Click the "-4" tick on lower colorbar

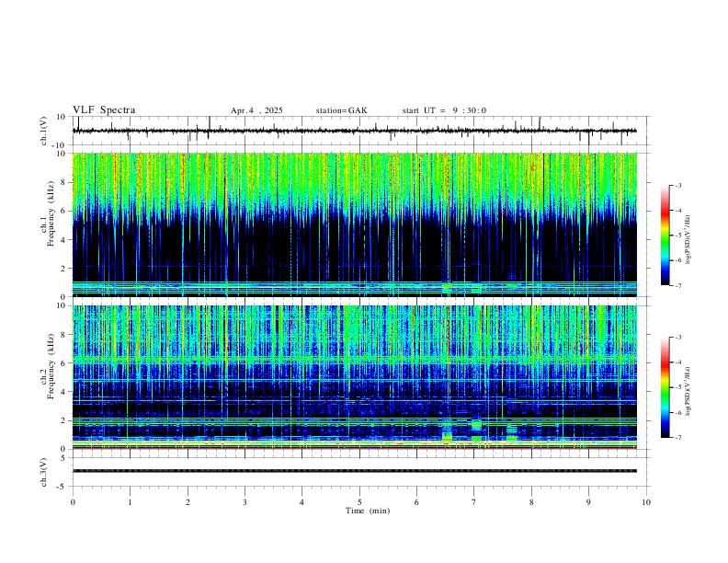(x=677, y=362)
